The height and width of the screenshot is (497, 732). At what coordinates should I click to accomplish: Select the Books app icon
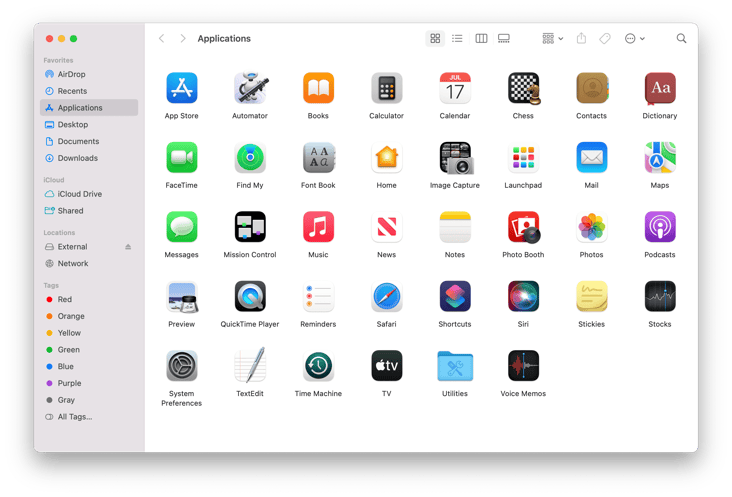[318, 88]
